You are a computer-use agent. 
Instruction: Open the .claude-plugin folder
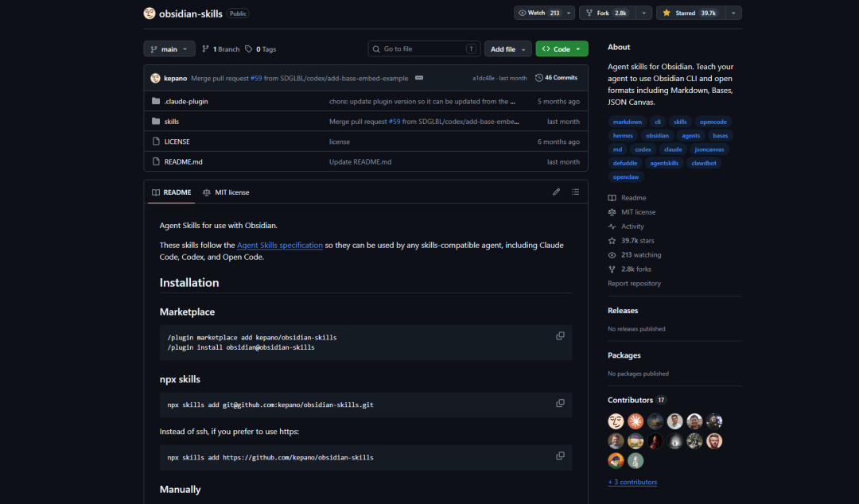[x=186, y=101]
